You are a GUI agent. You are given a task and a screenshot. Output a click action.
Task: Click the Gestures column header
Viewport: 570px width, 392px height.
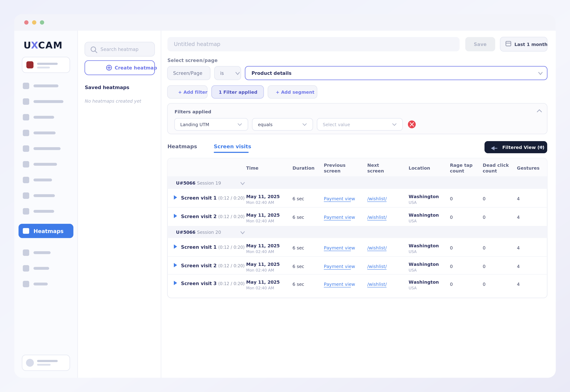coord(528,168)
